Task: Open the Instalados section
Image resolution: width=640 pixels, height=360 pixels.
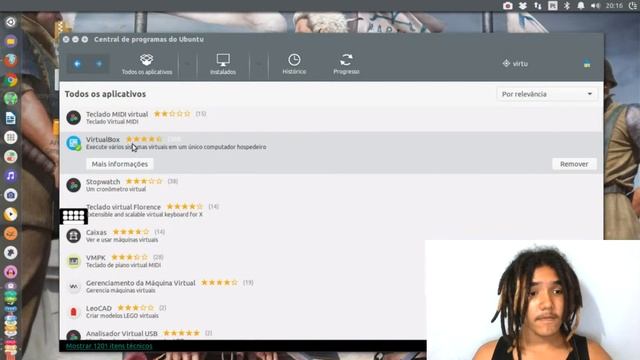Action: coord(223,64)
